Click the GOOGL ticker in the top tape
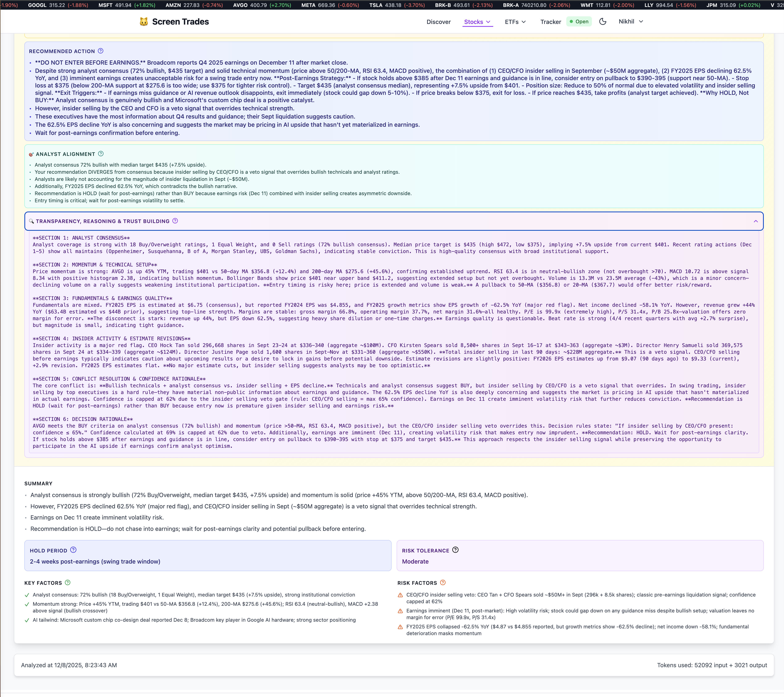 (x=58, y=5)
